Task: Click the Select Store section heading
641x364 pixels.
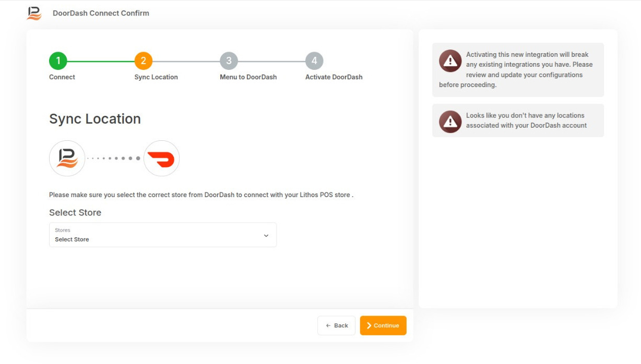Action: [75, 213]
